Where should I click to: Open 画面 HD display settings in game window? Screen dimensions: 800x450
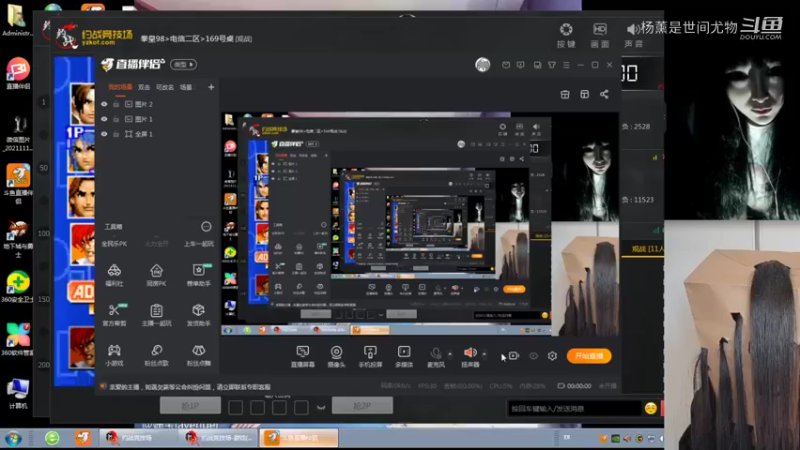tap(599, 35)
